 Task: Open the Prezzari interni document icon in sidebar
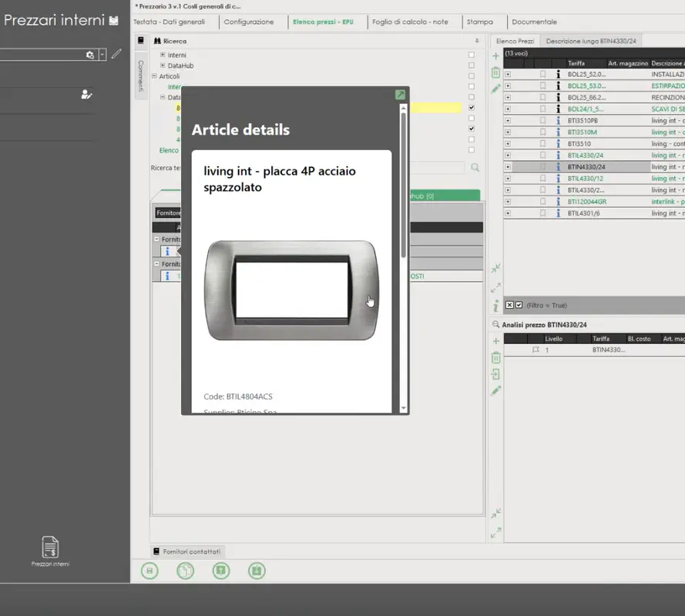50,547
